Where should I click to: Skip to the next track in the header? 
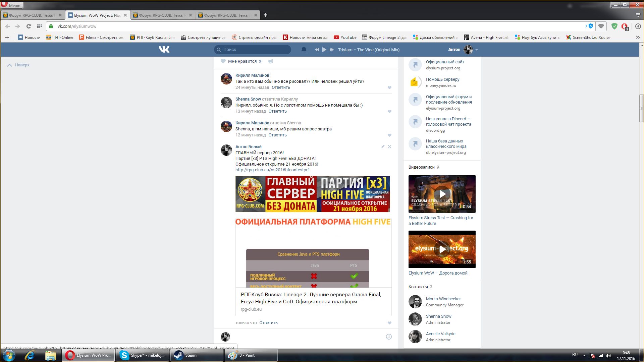point(331,50)
